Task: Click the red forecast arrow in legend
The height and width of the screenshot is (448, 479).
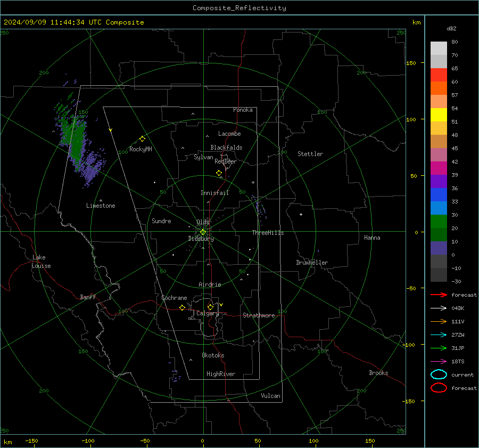Action: pos(439,295)
